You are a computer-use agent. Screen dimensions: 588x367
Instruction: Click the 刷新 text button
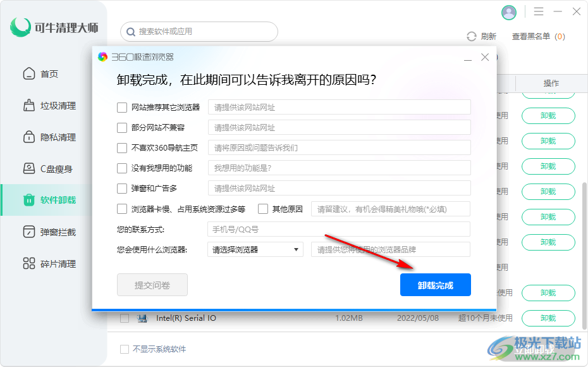488,37
